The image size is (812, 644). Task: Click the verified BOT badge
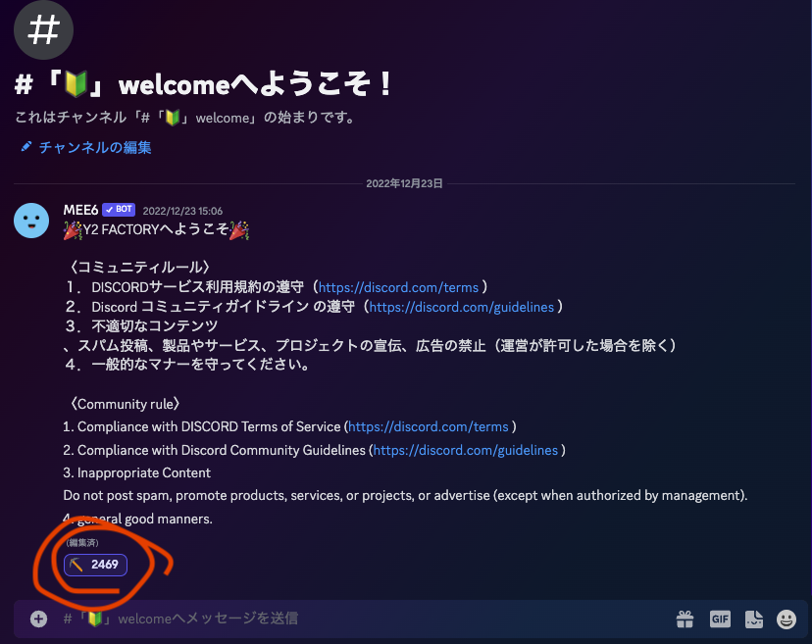tap(119, 209)
